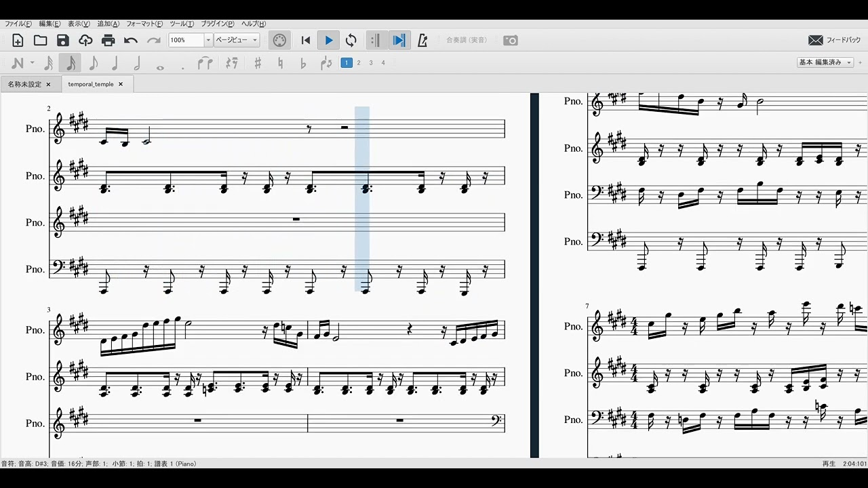The image size is (868, 488).
Task: Open the フォーマット(F) menu
Action: tap(144, 24)
